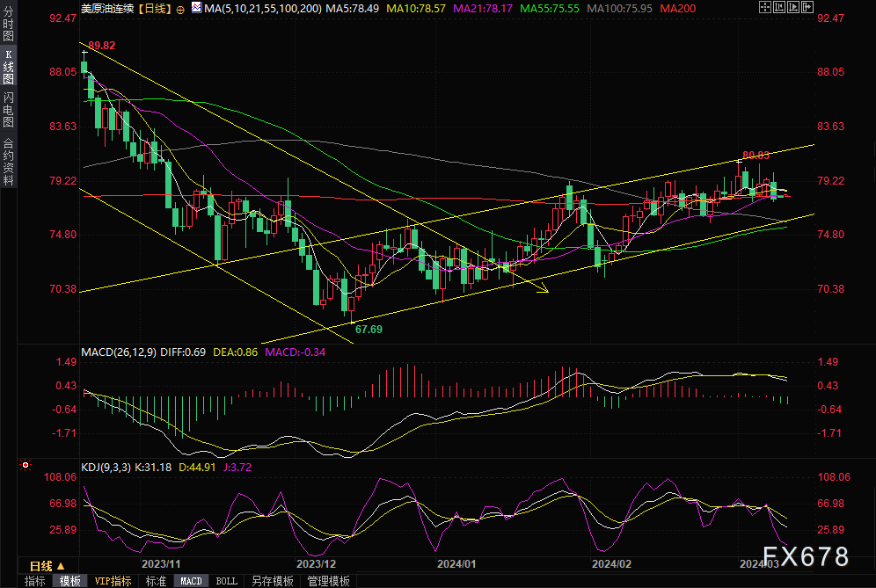Click the D:44.91 value
This screenshot has width=876, height=588.
click(197, 468)
